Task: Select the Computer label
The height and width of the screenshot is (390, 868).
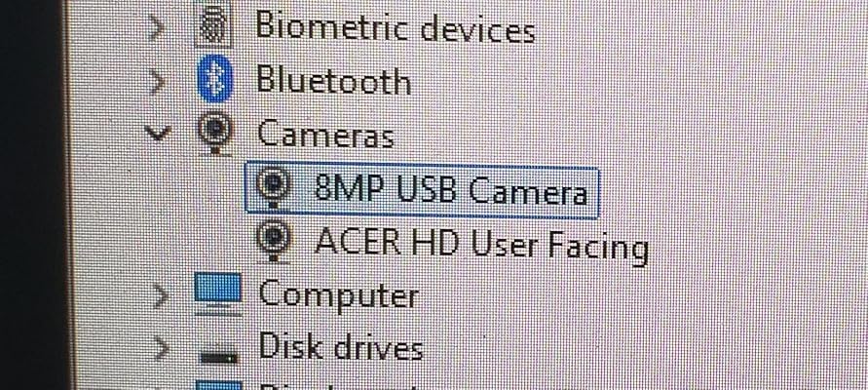Action: pyautogui.click(x=338, y=294)
